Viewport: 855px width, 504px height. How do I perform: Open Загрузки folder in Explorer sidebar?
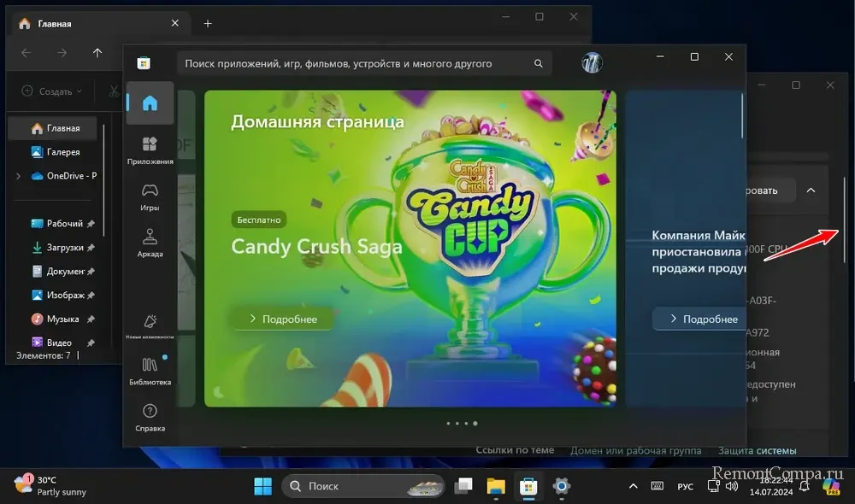[x=57, y=248]
